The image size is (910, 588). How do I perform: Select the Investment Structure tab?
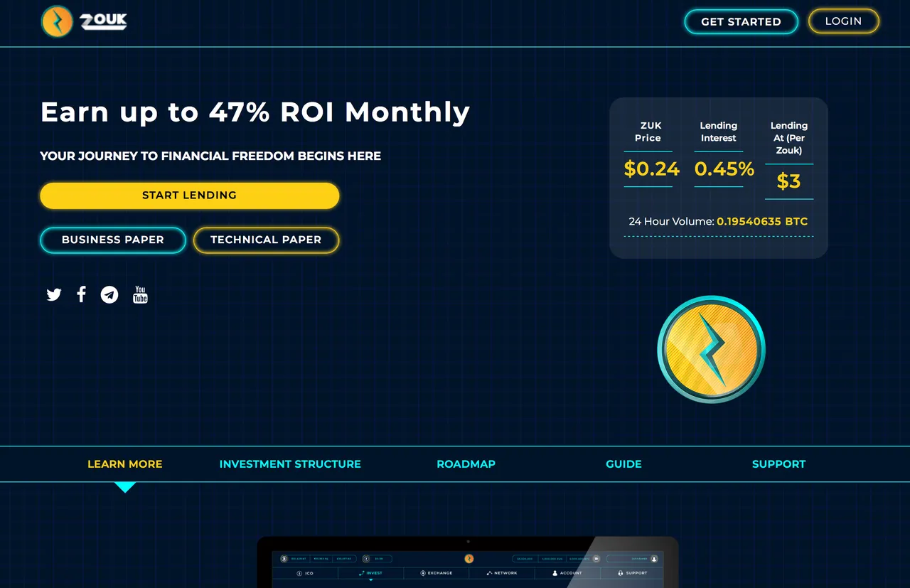click(x=290, y=464)
